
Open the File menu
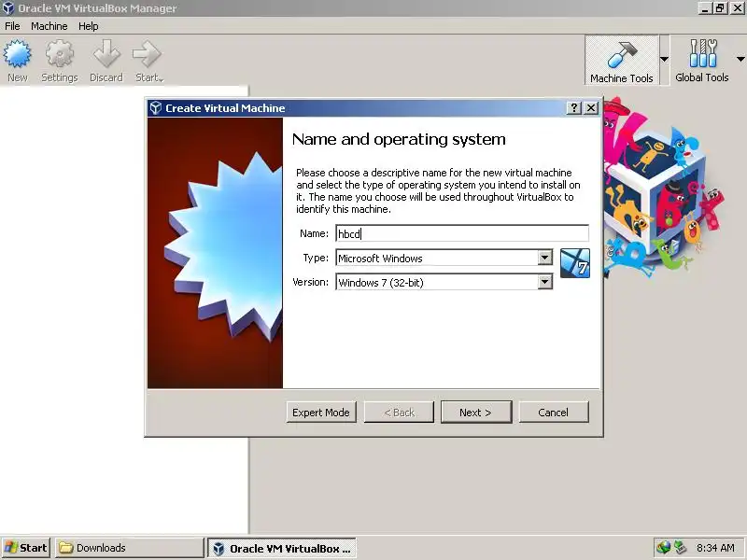(x=12, y=26)
